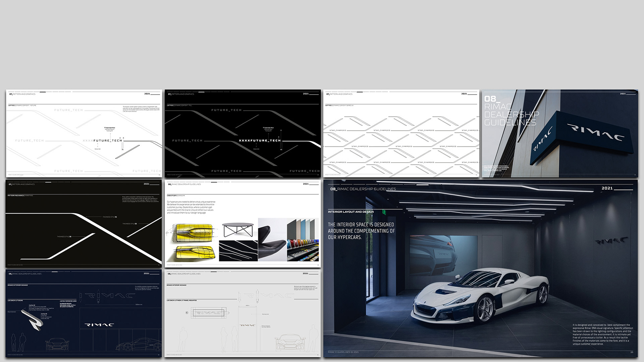Click the hypercars paragraph on the Shanghai slide
Screen dimensions: 644x362
pyautogui.click(x=191, y=207)
